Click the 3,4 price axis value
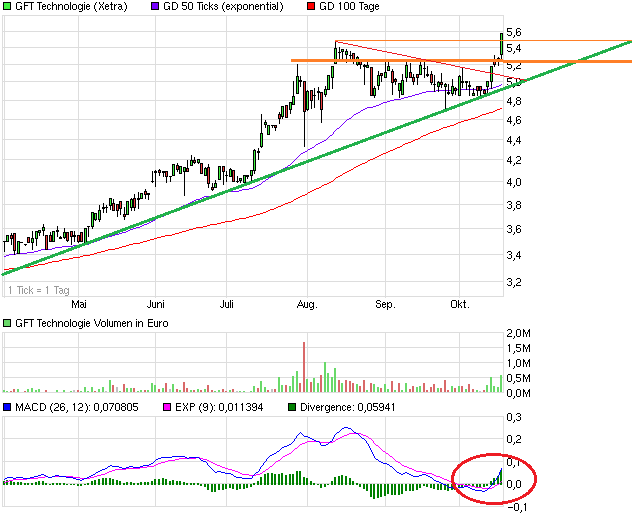The image size is (632, 515). point(514,255)
